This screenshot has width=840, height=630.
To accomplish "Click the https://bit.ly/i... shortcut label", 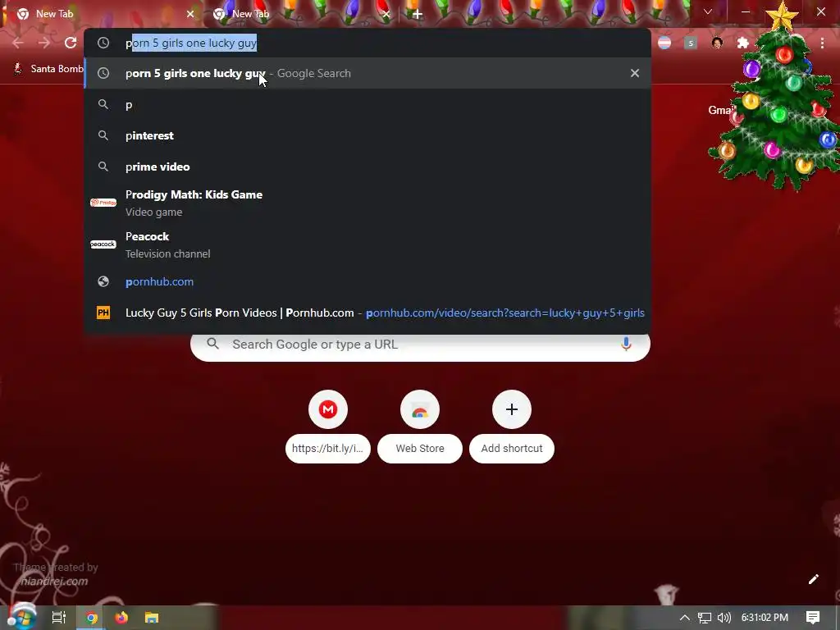I will [328, 449].
